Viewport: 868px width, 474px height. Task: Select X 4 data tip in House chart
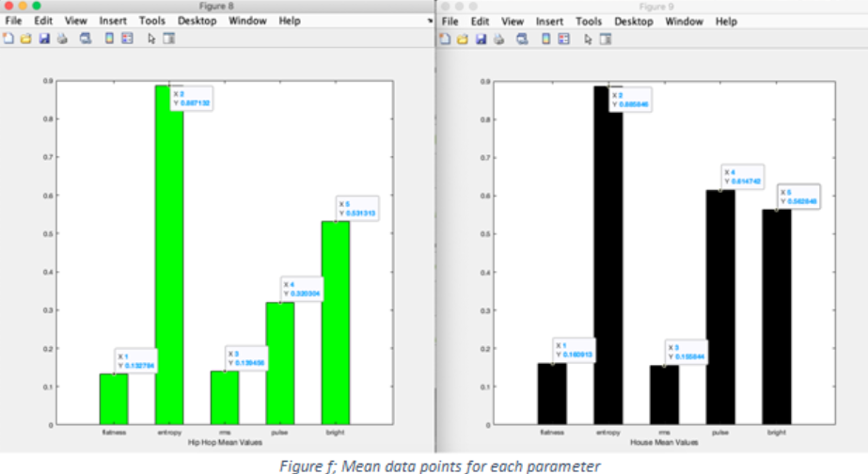(743, 177)
